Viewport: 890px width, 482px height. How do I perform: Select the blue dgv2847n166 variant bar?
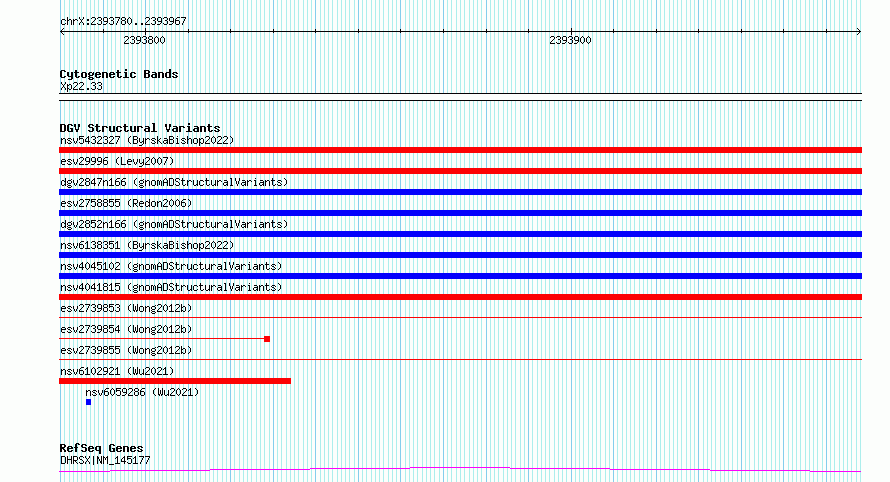tap(460, 192)
